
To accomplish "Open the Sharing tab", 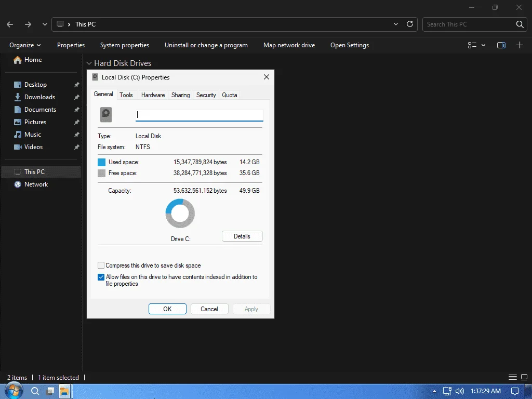I will 180,95.
